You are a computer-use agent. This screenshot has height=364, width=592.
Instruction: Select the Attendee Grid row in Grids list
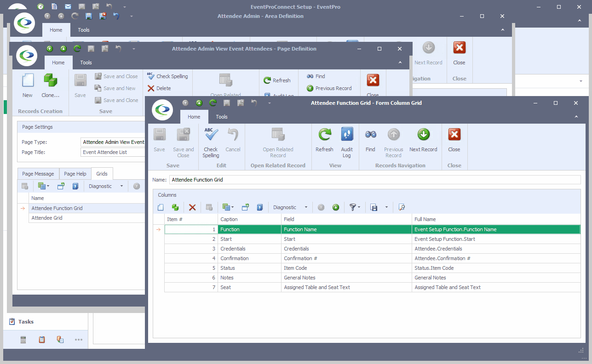pos(87,218)
